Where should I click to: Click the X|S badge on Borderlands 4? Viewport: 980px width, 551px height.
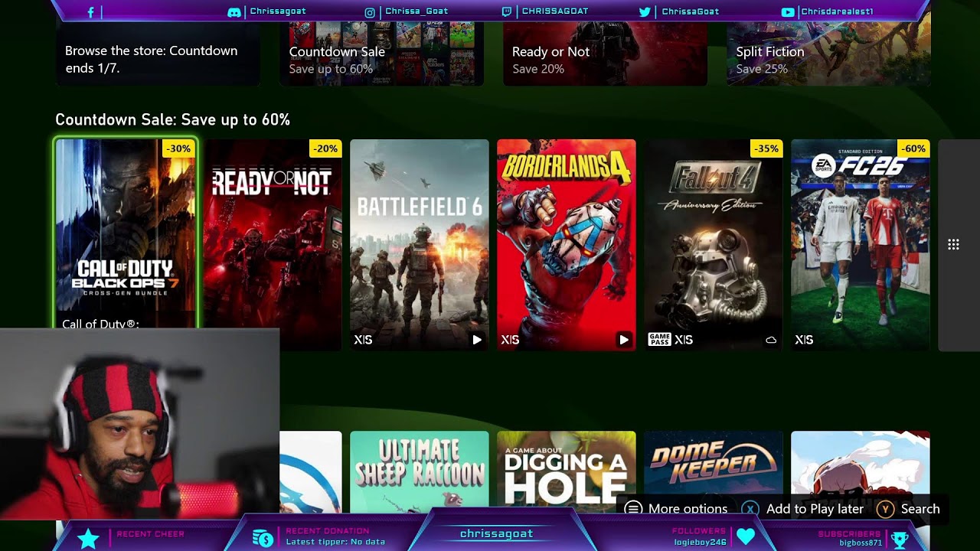tap(510, 340)
